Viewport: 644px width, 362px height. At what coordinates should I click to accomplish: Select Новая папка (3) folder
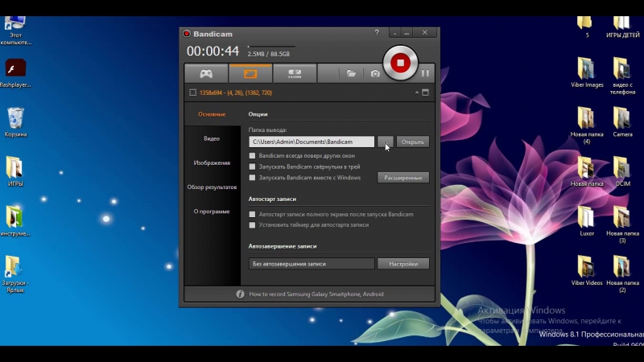(x=622, y=224)
